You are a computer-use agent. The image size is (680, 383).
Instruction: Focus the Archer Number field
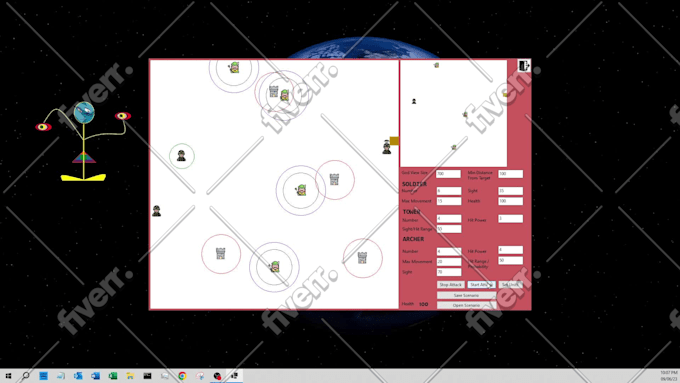click(x=448, y=252)
